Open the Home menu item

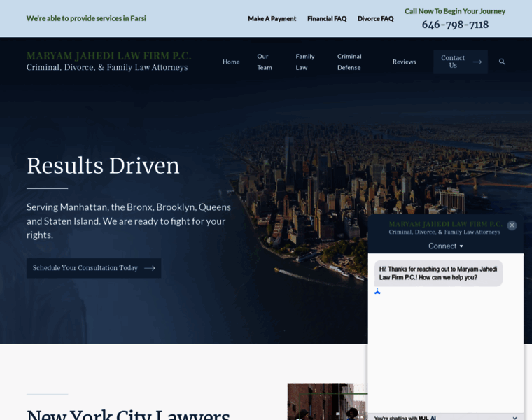[x=231, y=62]
